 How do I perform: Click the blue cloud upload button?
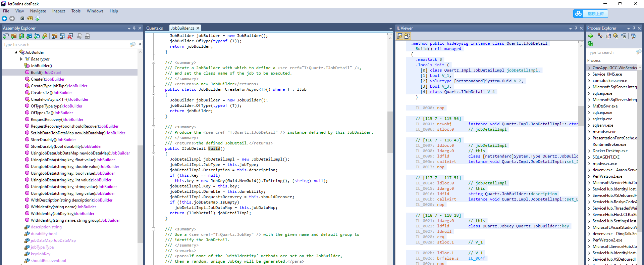click(591, 14)
